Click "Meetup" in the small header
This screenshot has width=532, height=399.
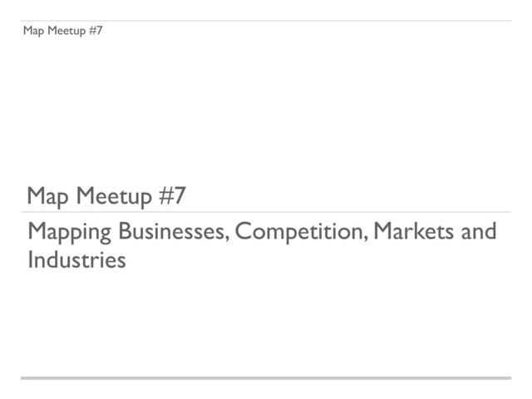[66, 31]
